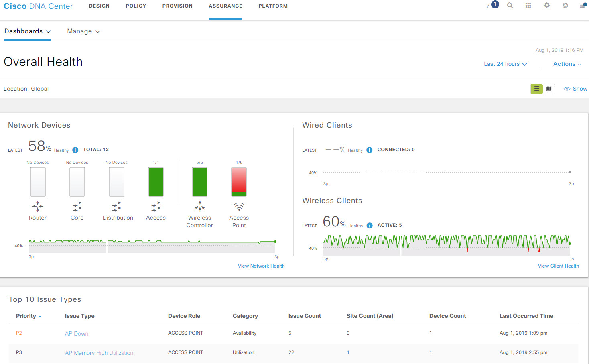Switch to map view toggle
The height and width of the screenshot is (364, 589).
click(549, 89)
